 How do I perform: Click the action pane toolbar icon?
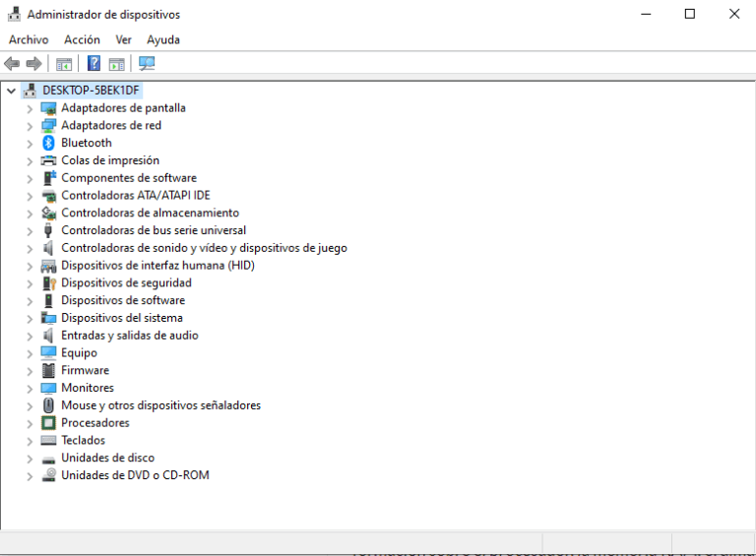[117, 64]
